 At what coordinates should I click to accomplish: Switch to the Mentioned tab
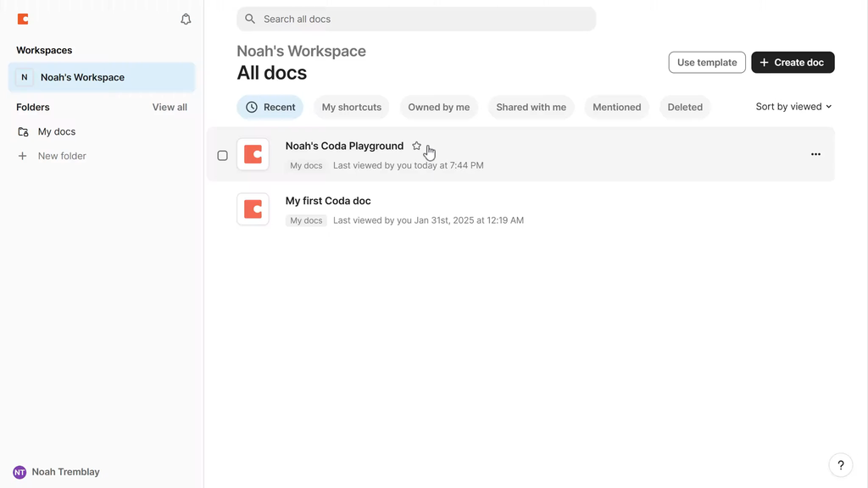[617, 108]
